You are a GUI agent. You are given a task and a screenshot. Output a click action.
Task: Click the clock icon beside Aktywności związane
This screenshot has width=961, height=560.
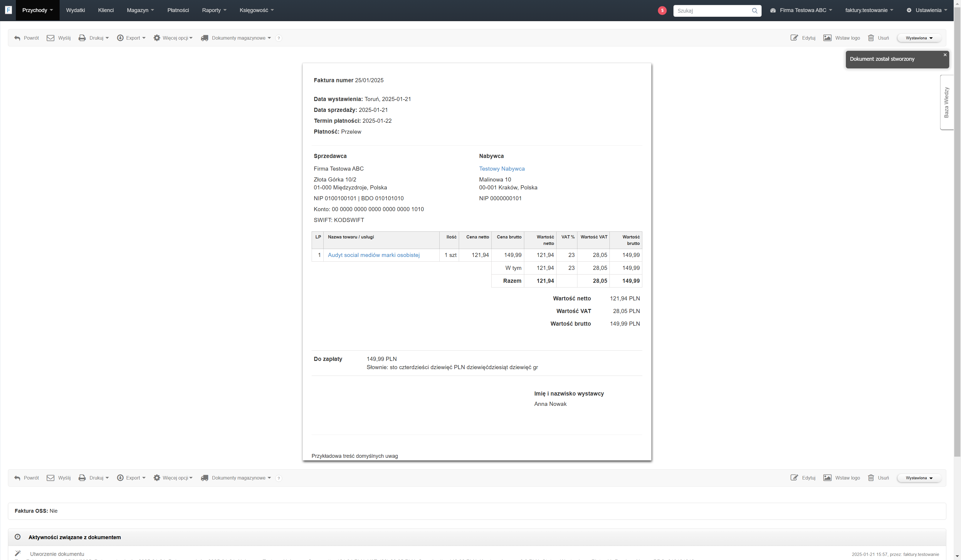pyautogui.click(x=18, y=537)
